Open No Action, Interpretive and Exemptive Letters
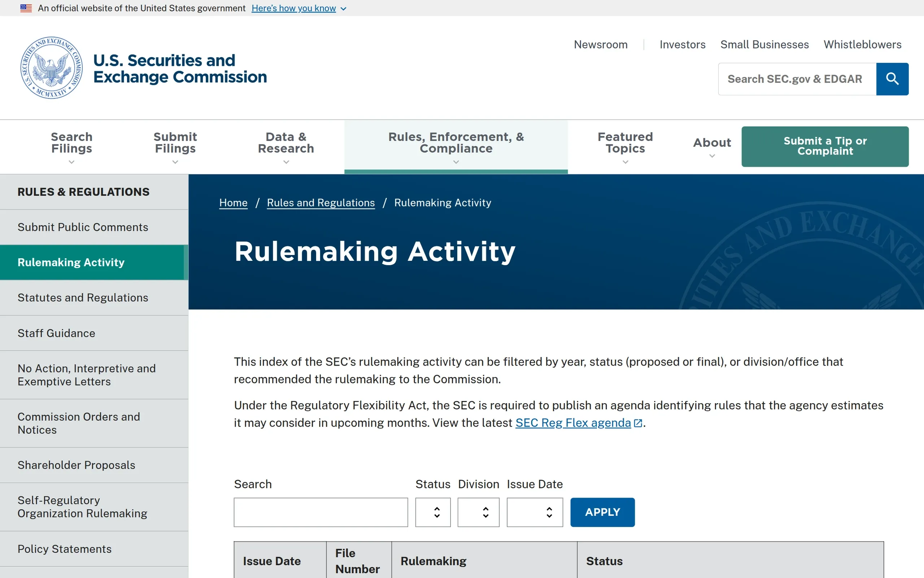Image resolution: width=924 pixels, height=578 pixels. point(94,375)
